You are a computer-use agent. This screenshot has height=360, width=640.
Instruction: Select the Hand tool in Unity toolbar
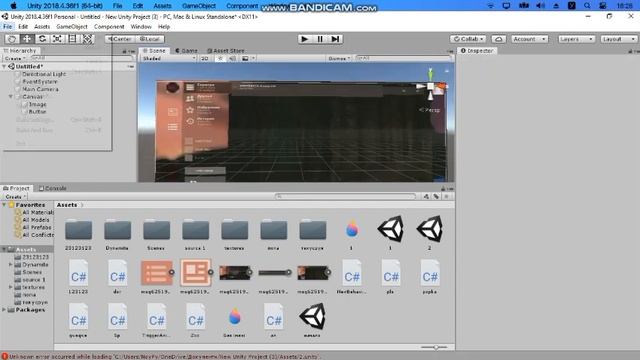tap(12, 39)
